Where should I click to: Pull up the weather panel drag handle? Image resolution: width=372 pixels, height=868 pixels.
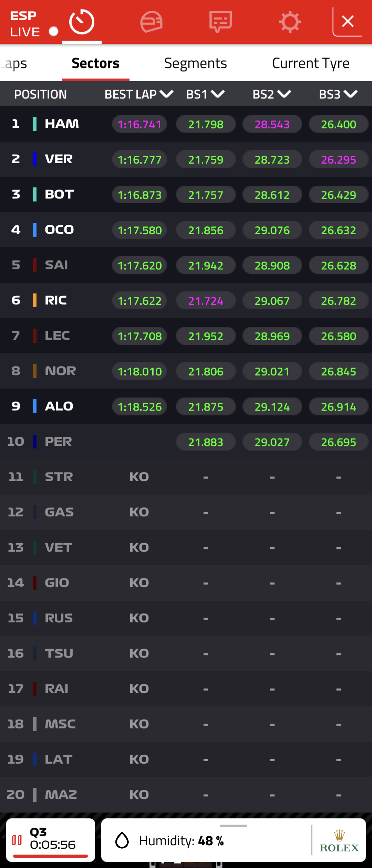tap(234, 826)
